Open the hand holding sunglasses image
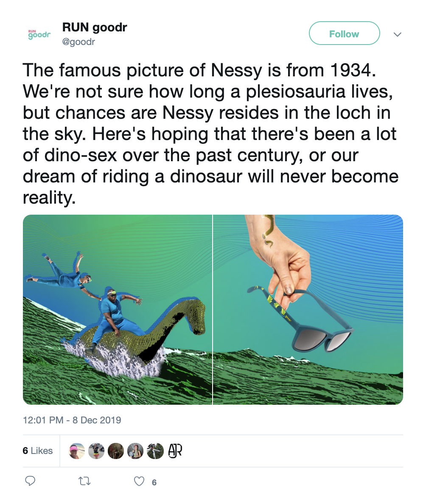 308,310
